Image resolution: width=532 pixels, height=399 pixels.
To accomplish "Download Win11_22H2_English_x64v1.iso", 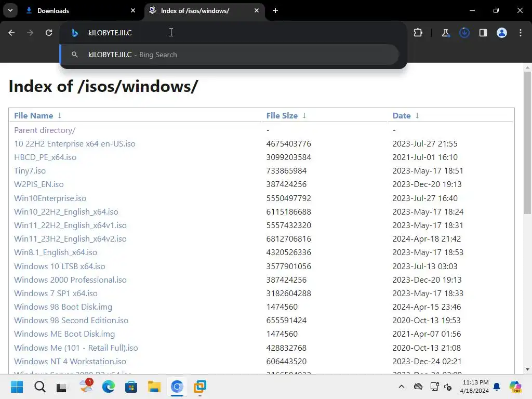I will tap(70, 225).
